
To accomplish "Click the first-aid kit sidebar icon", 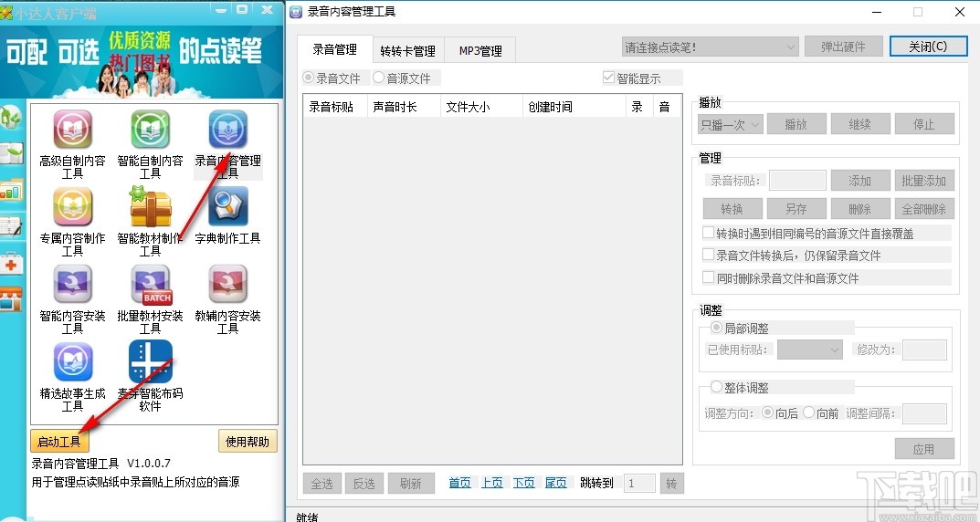I will click(x=10, y=264).
